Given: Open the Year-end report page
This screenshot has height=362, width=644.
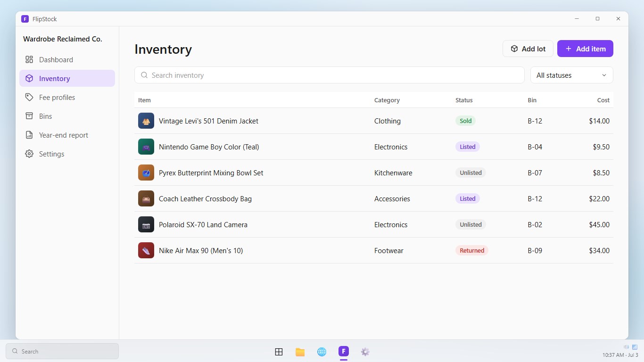Looking at the screenshot, I should coord(67,135).
